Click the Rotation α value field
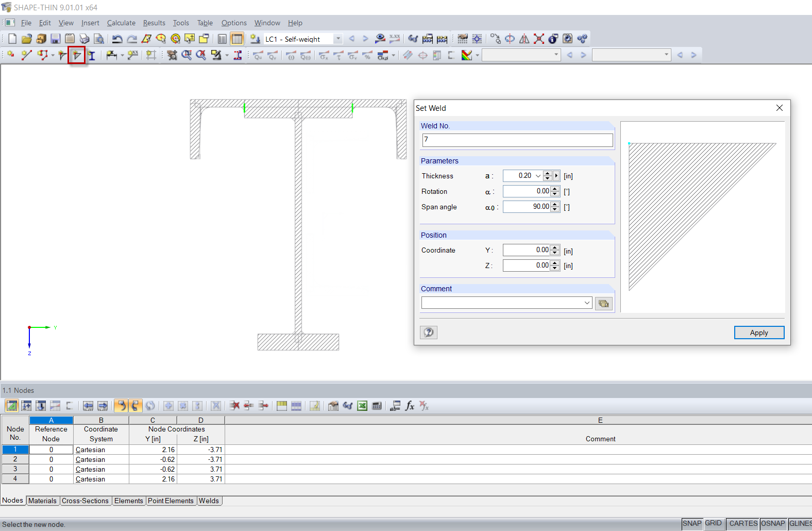This screenshot has width=812, height=531. click(x=527, y=191)
